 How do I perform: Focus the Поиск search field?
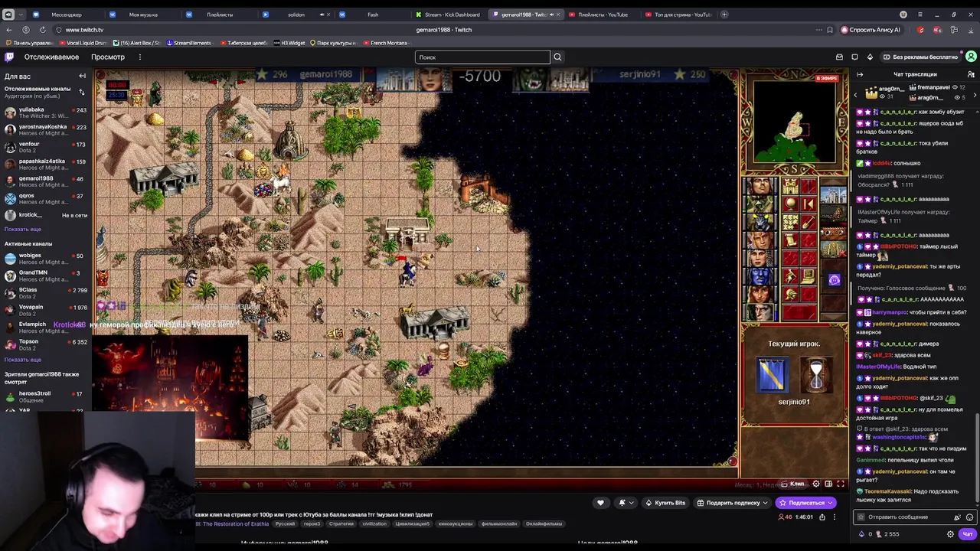[482, 57]
